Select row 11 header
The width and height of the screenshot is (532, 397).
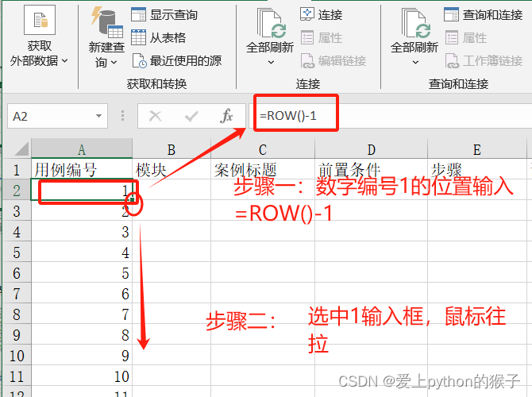pyautogui.click(x=17, y=376)
